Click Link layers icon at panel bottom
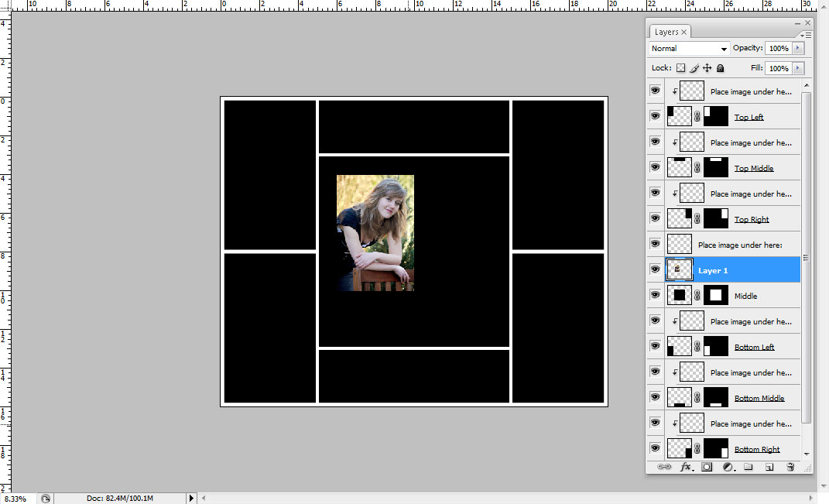The image size is (829, 504). click(x=663, y=467)
